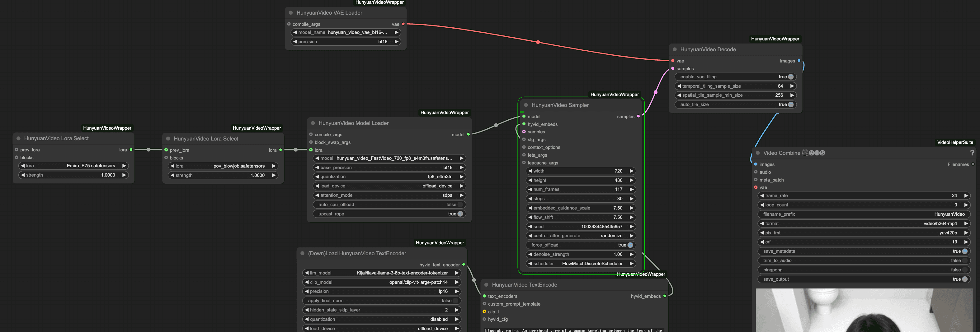Image resolution: width=980 pixels, height=332 pixels.
Task: Decrease the loop_count value arrow
Action: pyautogui.click(x=762, y=205)
